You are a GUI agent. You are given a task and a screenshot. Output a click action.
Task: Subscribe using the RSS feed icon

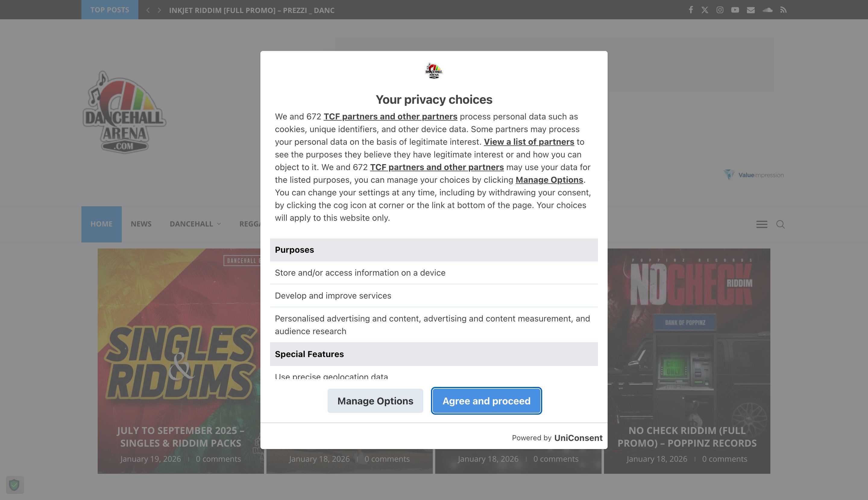[x=784, y=10]
